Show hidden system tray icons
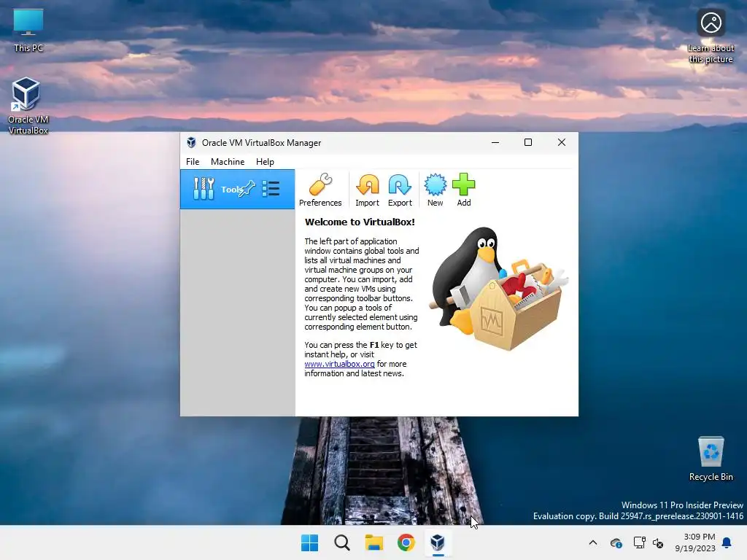Image resolution: width=747 pixels, height=560 pixels. coord(593,542)
